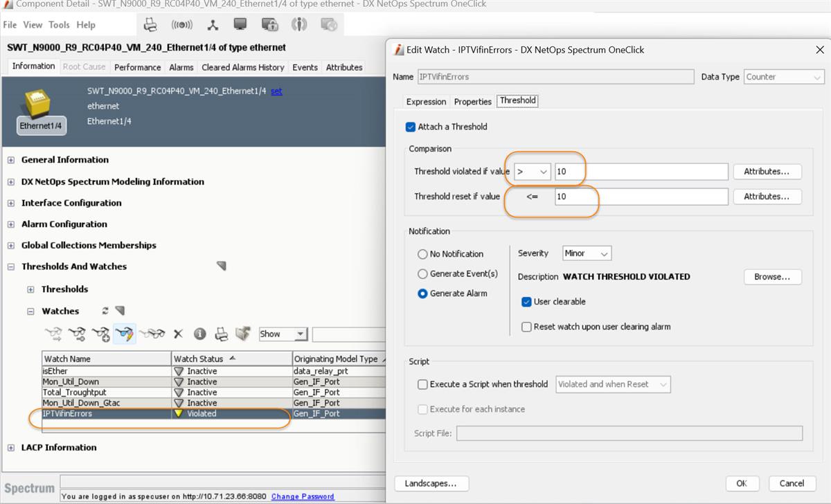Open the Properties tab in Edit Watch
Image resolution: width=831 pixels, height=504 pixels.
pos(473,102)
